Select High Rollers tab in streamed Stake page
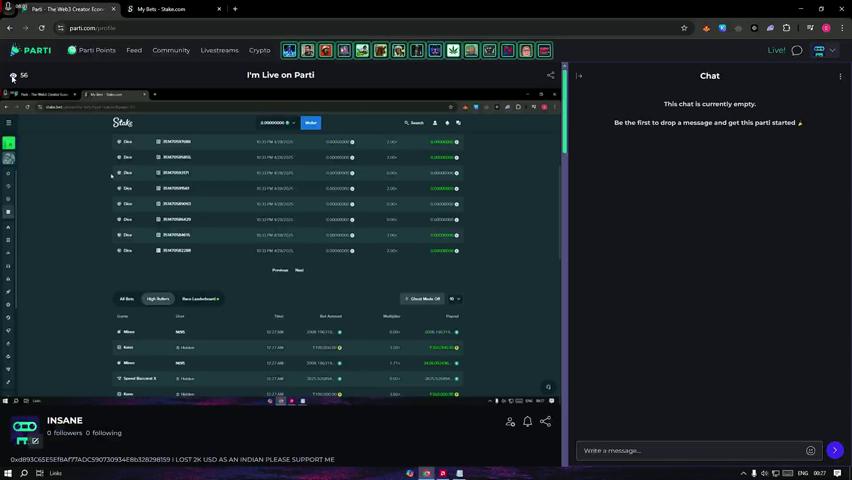 158,299
